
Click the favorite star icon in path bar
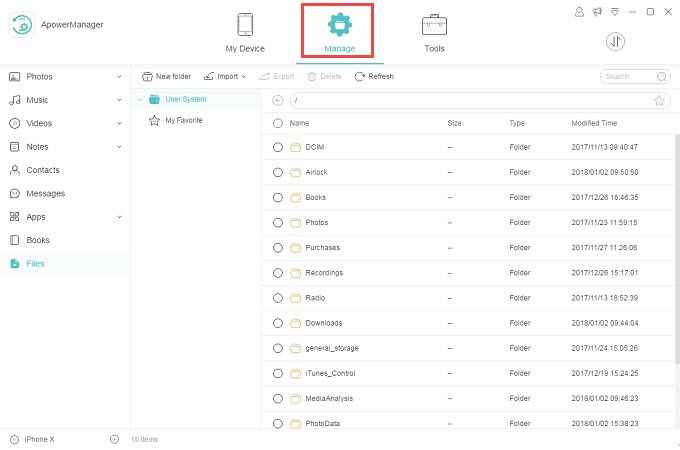[659, 100]
